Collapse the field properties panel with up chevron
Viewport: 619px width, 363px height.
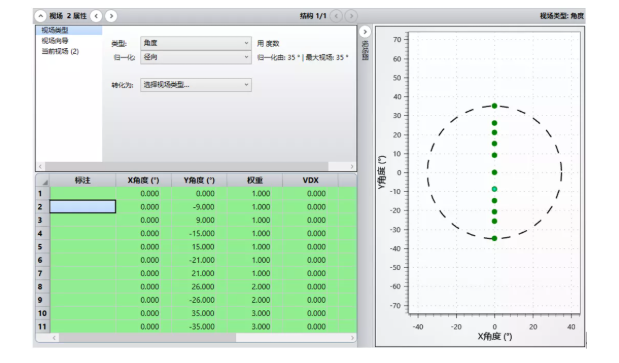(41, 16)
